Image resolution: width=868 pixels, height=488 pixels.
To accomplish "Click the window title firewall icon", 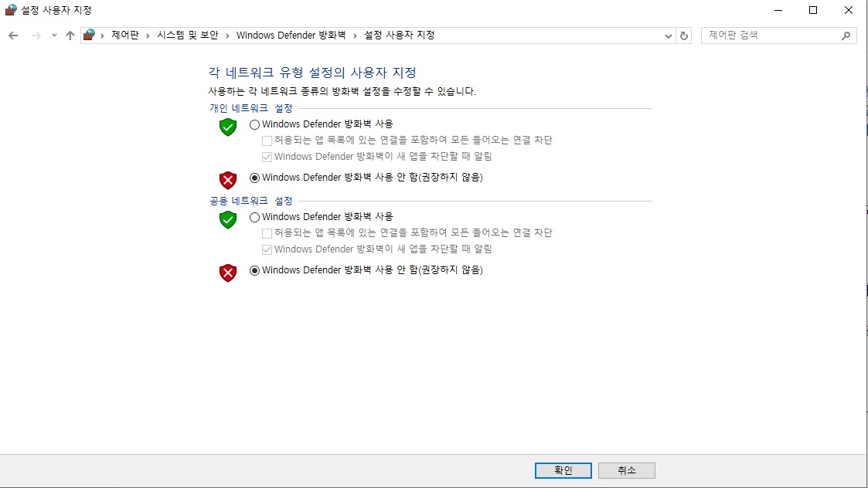I will (x=11, y=10).
